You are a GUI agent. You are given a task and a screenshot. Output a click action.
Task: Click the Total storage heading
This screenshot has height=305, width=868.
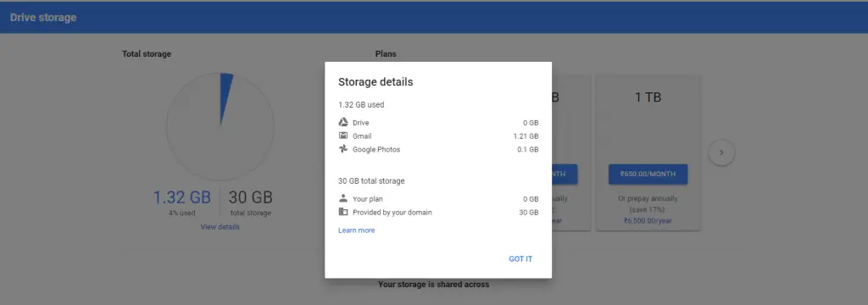coord(147,54)
